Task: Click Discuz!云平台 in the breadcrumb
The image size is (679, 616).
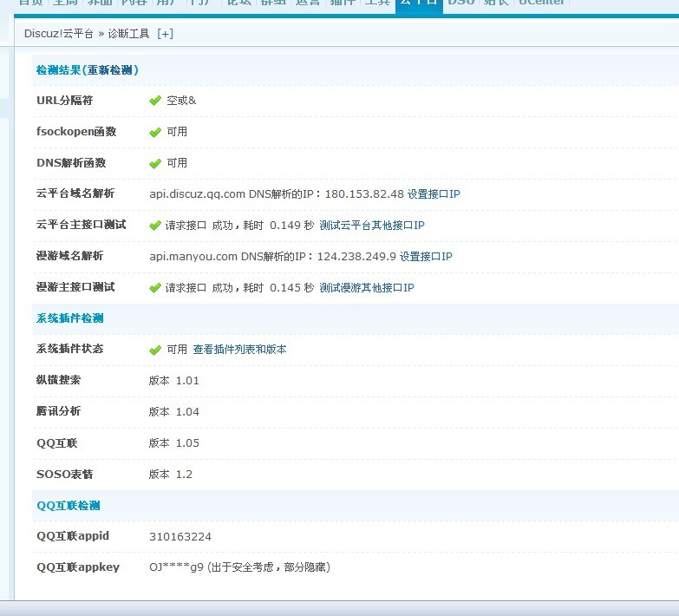Action: coord(58,34)
